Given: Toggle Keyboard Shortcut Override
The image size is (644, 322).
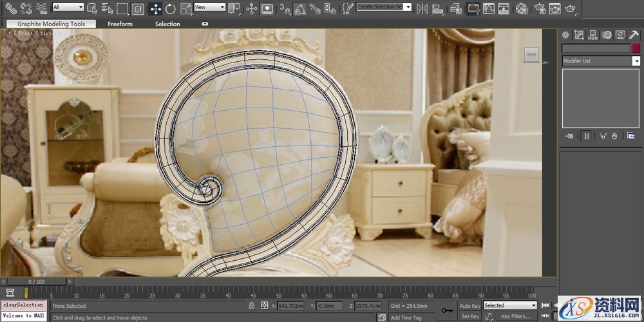Looking at the screenshot, I should click(x=267, y=8).
